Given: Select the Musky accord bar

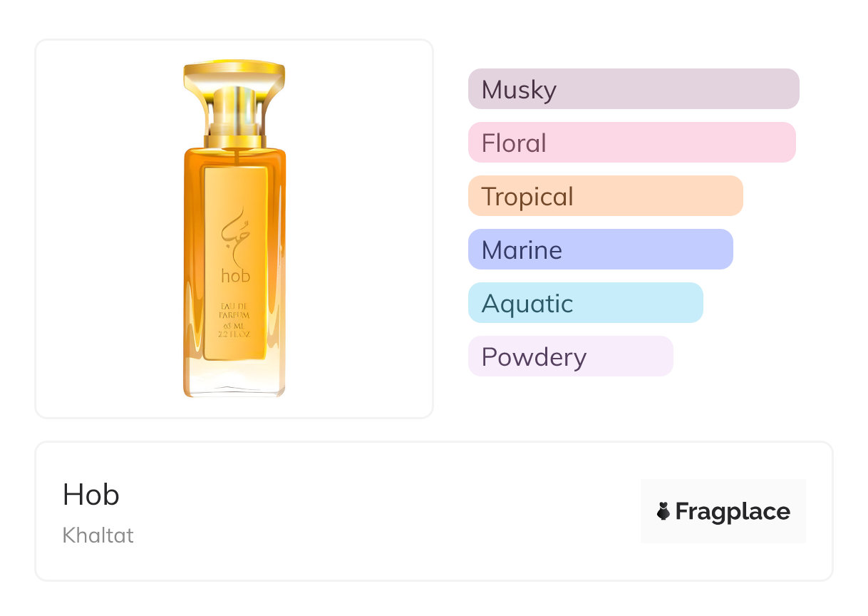Looking at the screenshot, I should coord(633,89).
